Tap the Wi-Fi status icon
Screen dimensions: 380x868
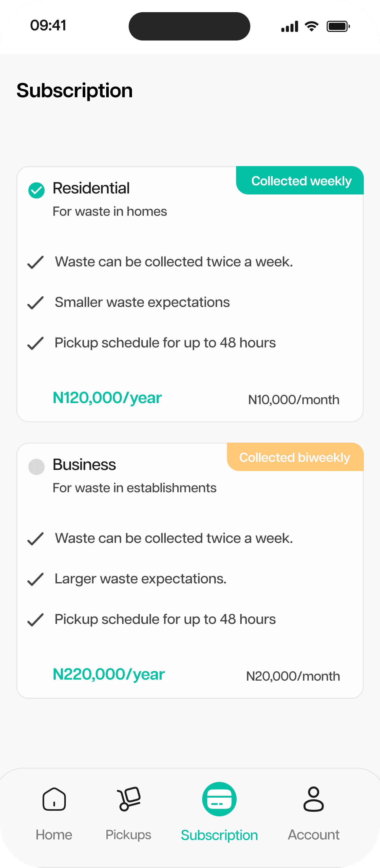312,26
